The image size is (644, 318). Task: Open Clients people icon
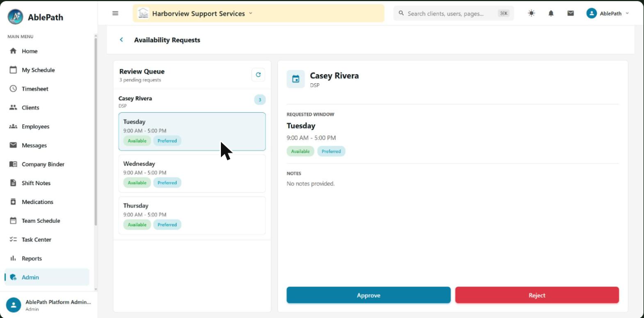click(x=13, y=108)
